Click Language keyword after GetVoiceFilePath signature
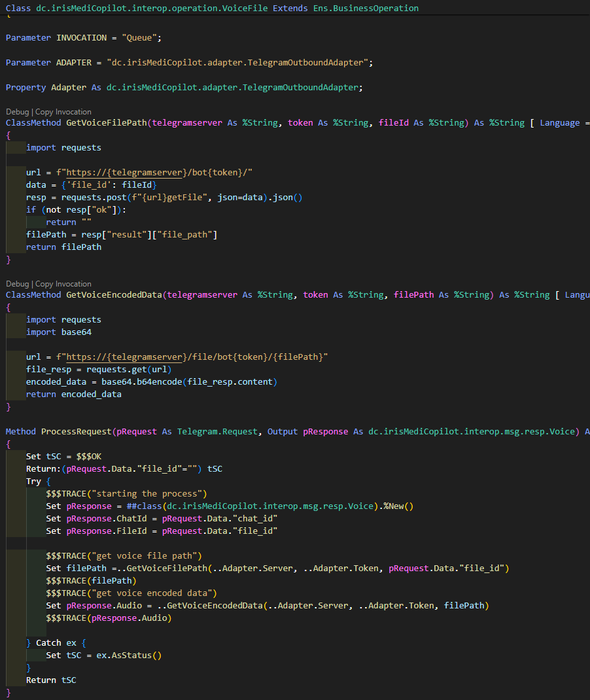 coord(560,123)
